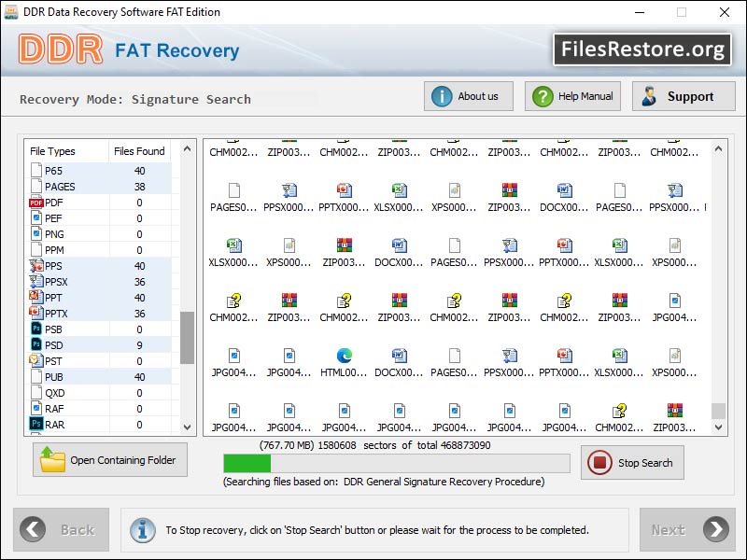Open the PAGES0 recovered file icon

click(x=233, y=191)
